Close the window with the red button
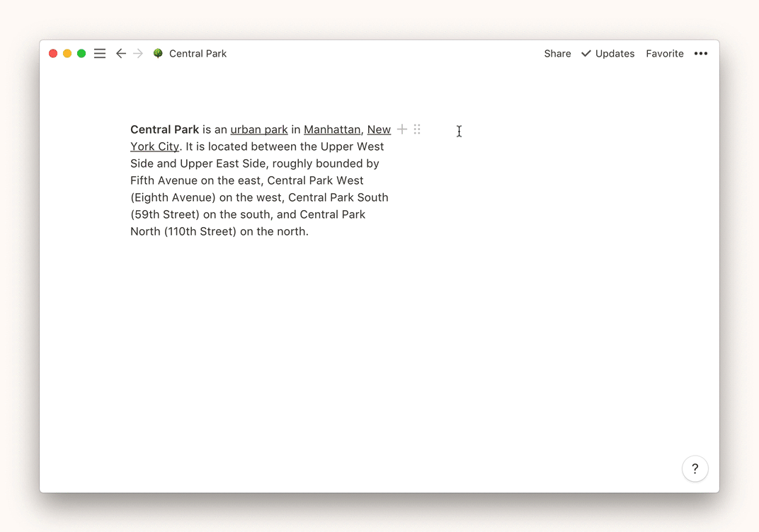Viewport: 759px width, 532px height. tap(53, 54)
